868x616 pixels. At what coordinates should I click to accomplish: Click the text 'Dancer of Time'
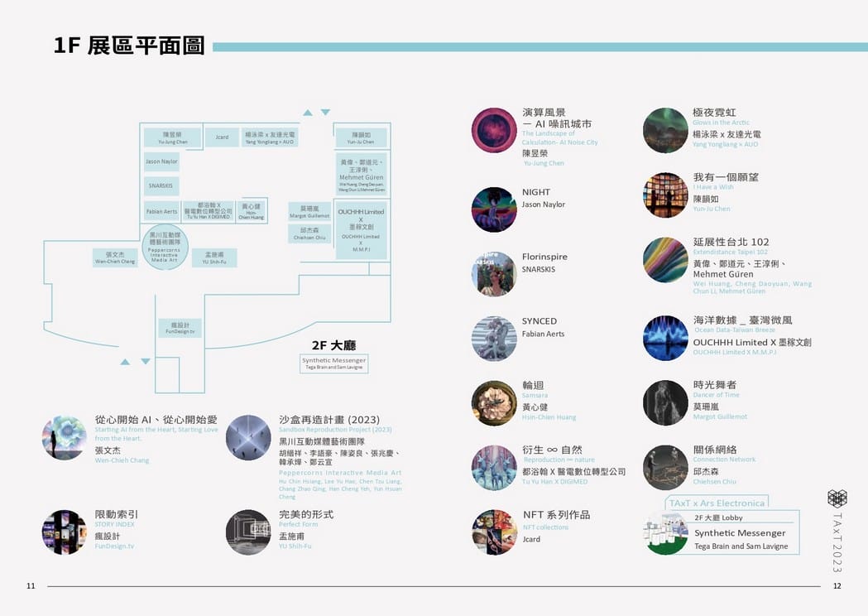pyautogui.click(x=717, y=395)
